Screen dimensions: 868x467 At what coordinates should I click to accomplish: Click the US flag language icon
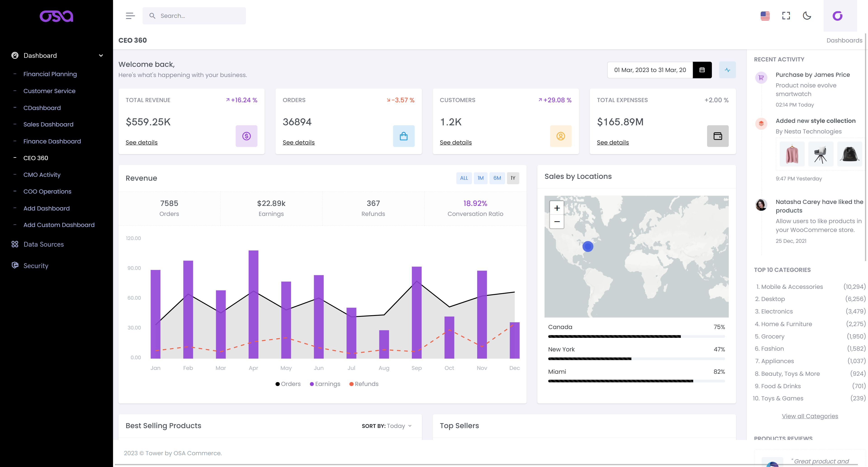point(765,16)
